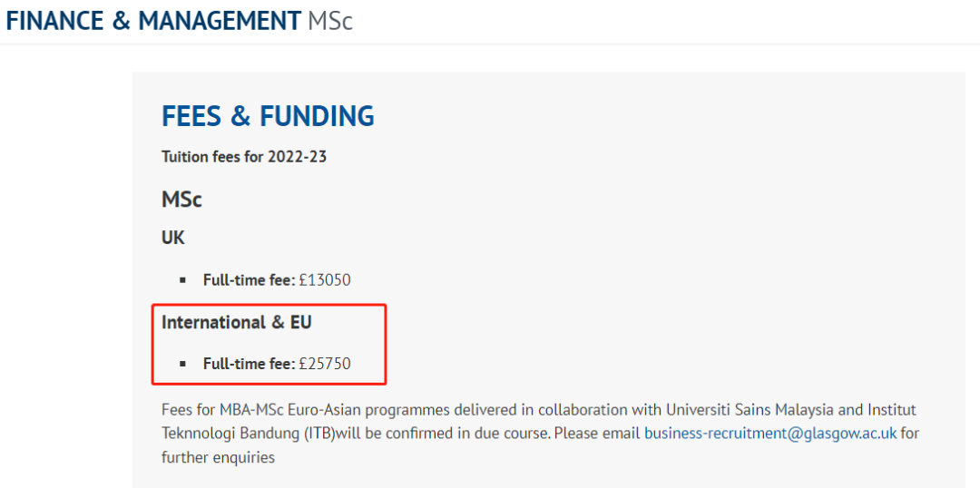Viewport: 980px width, 488px height.
Task: Click the MSc text in the page title
Action: [330, 21]
